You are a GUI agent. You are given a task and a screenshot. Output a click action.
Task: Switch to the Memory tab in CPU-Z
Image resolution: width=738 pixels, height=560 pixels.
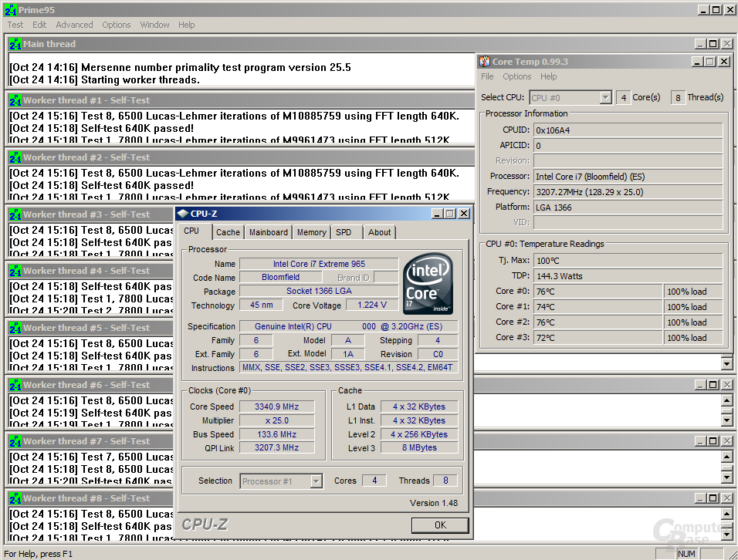click(312, 232)
